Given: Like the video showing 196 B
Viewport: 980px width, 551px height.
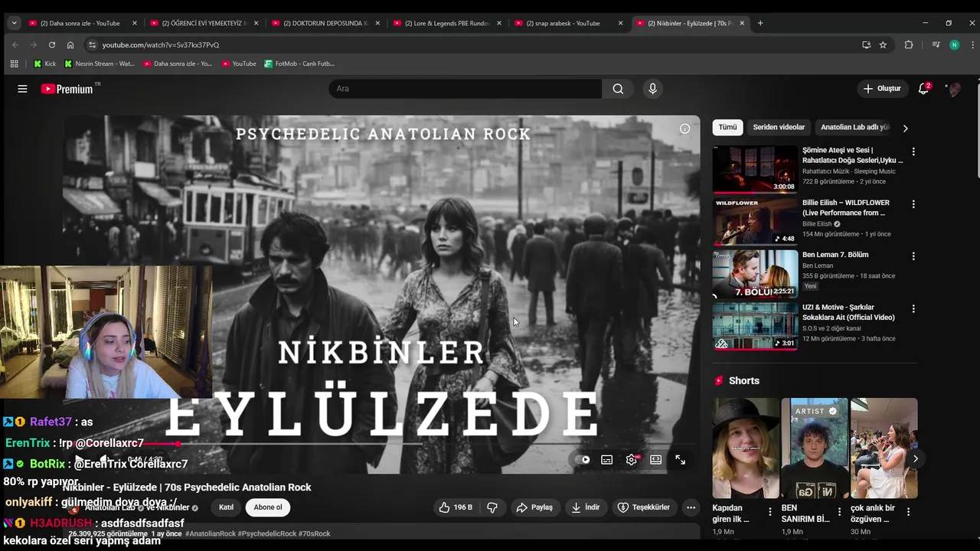Looking at the screenshot, I should (455, 507).
